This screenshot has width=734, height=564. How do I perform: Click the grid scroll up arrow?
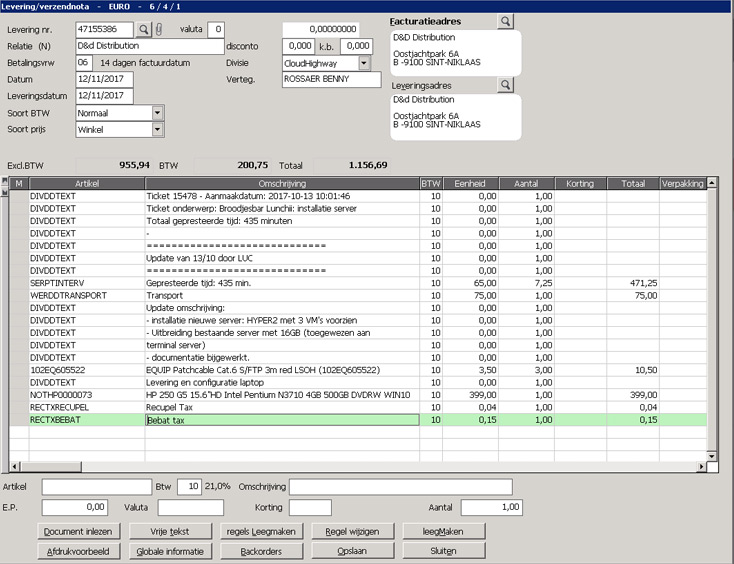(x=712, y=183)
